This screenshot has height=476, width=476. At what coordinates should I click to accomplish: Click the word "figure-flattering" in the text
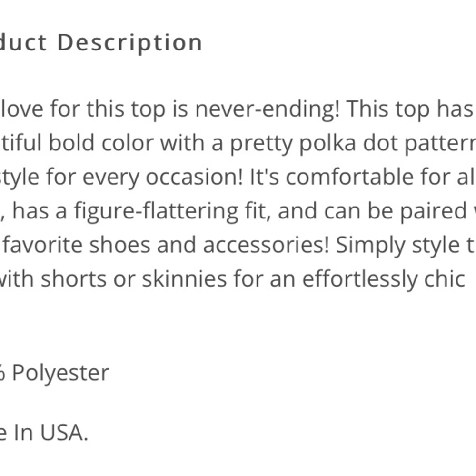point(155,211)
